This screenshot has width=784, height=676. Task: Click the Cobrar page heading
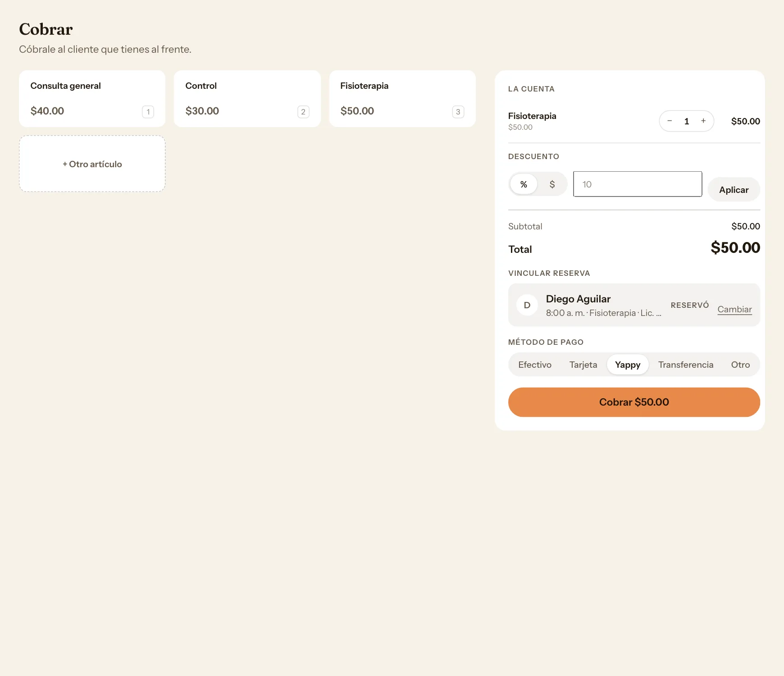tap(46, 29)
